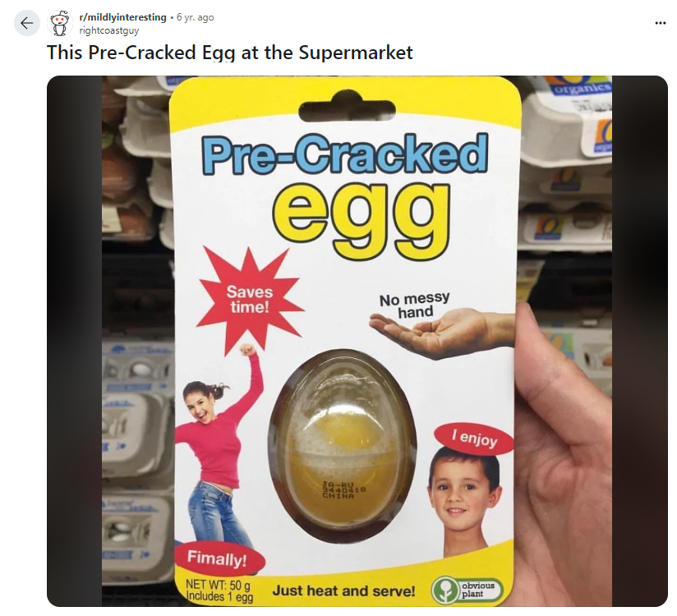Click the "NET WT: 50 g" label
This screenshot has width=677, height=616.
pos(218,585)
